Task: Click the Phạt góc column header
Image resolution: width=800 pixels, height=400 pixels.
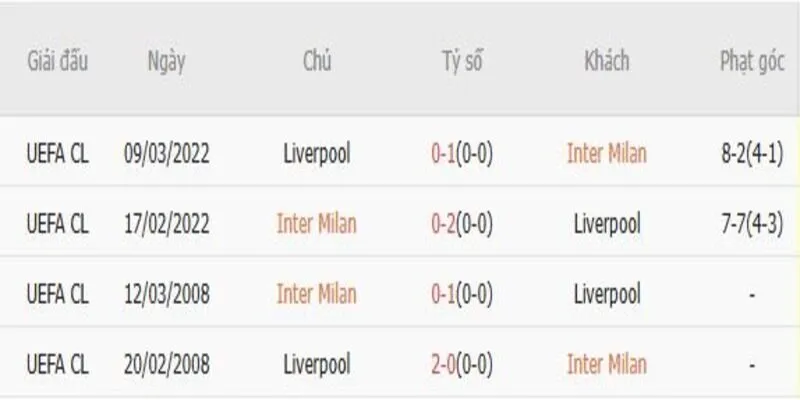Action: [x=750, y=62]
